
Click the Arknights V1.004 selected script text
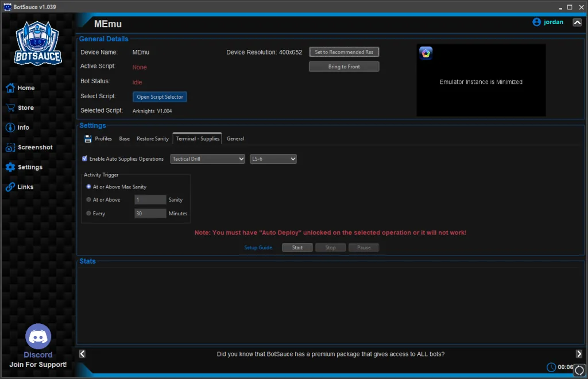(152, 111)
